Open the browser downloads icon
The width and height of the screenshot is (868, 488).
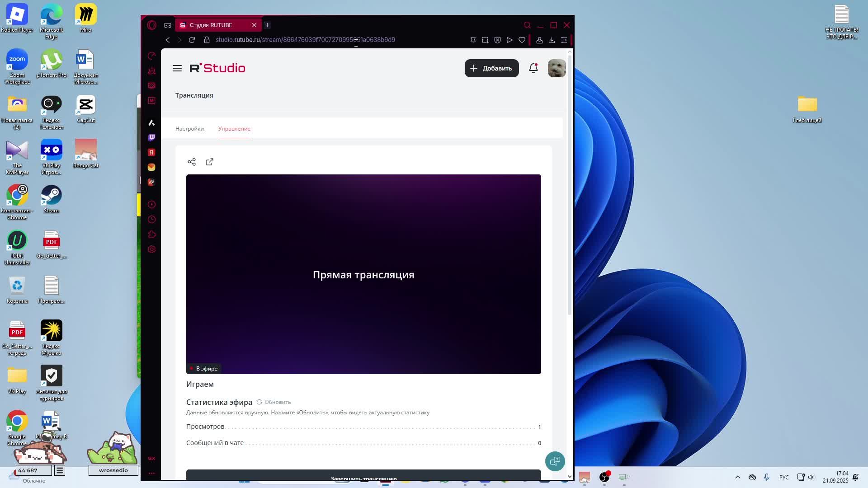click(552, 40)
